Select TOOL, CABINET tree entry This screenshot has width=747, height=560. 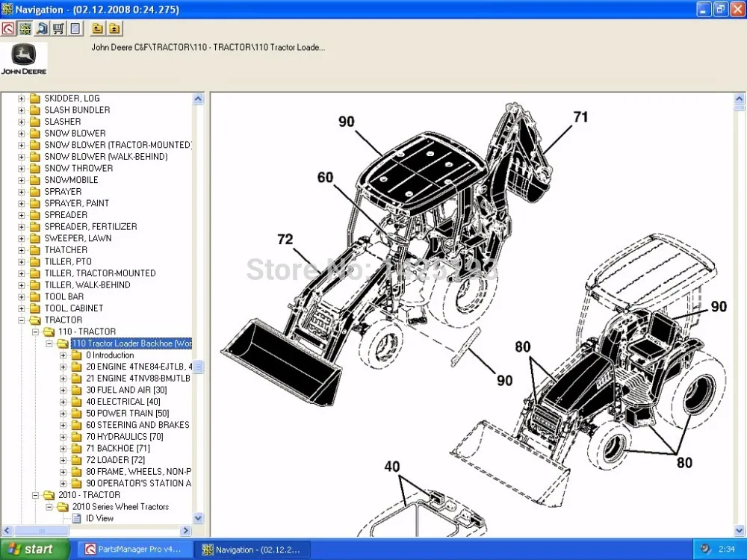(74, 308)
